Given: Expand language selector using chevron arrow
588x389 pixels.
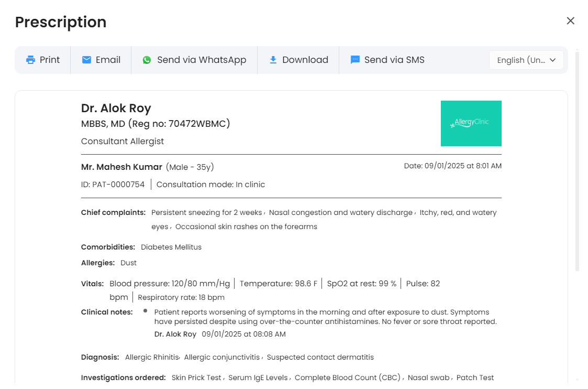Looking at the screenshot, I should (x=552, y=60).
